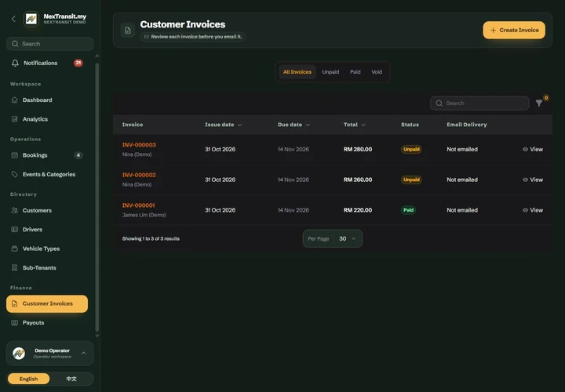Select the Unpaid tab

pyautogui.click(x=330, y=72)
